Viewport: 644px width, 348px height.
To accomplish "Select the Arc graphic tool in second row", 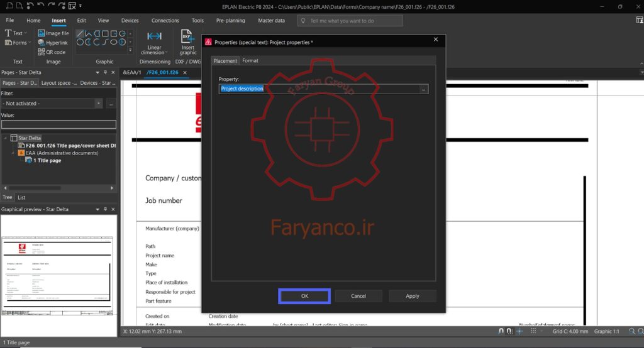I will (96, 42).
